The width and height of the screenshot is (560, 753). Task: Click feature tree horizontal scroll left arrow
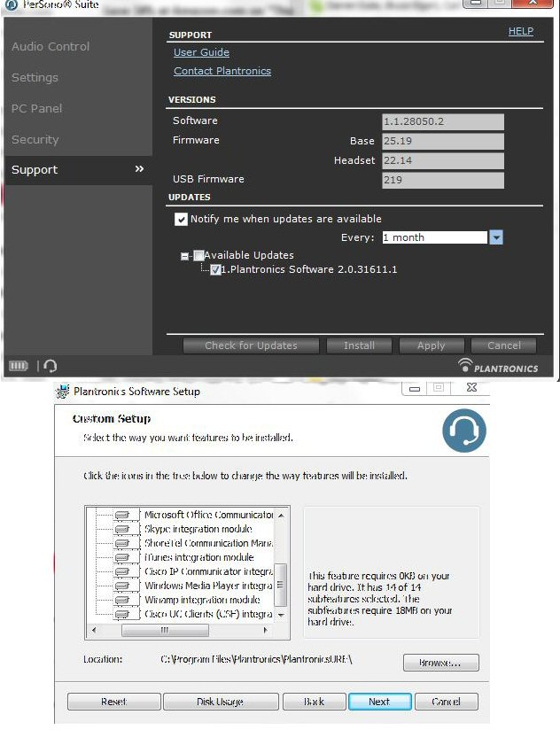click(x=94, y=630)
